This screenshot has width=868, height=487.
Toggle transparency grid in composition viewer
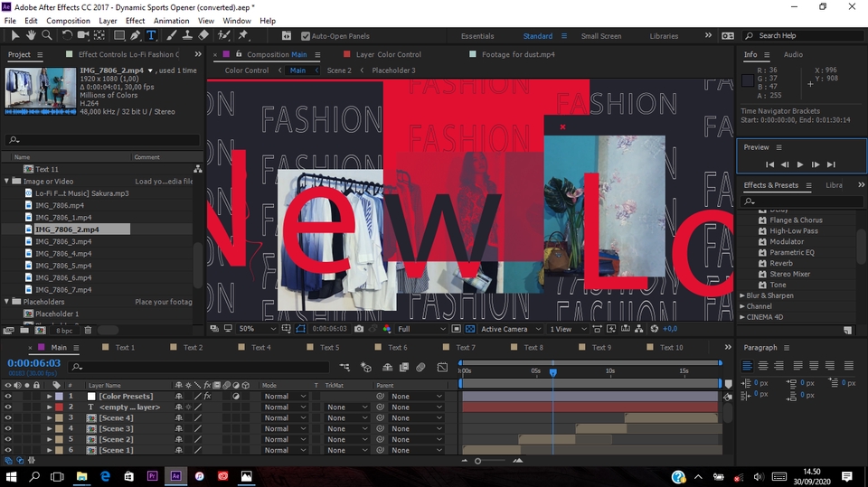coord(470,329)
